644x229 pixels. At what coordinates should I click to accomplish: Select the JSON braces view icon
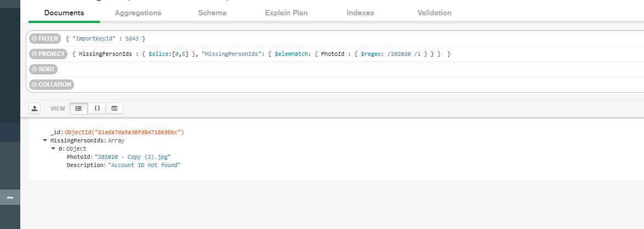[x=97, y=108]
